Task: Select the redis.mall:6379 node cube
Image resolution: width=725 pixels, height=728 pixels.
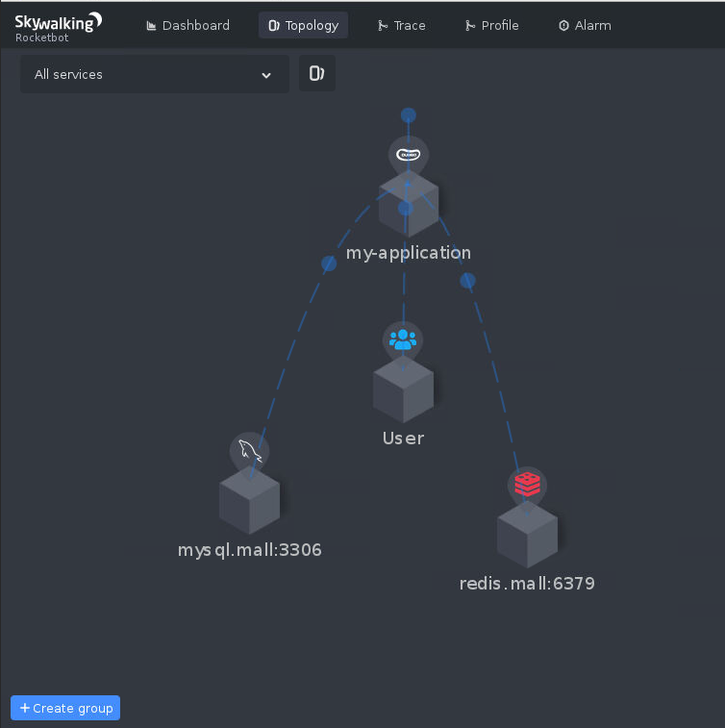Action: tap(527, 535)
